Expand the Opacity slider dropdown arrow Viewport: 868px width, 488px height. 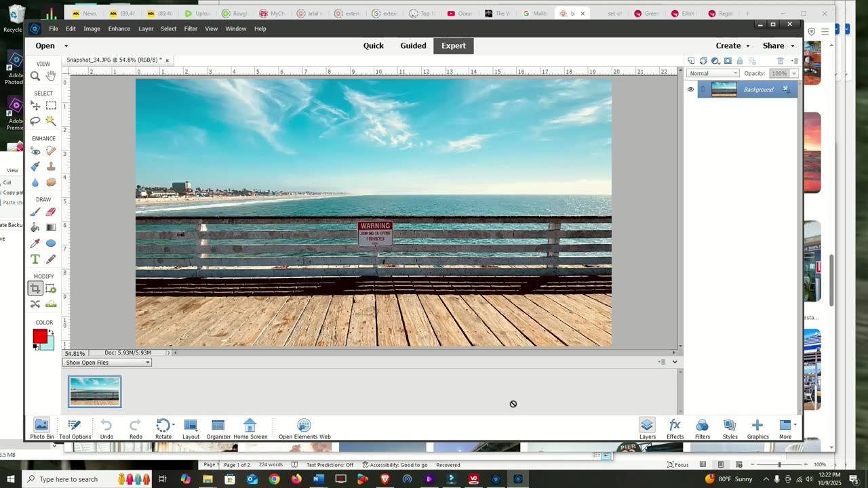point(794,73)
